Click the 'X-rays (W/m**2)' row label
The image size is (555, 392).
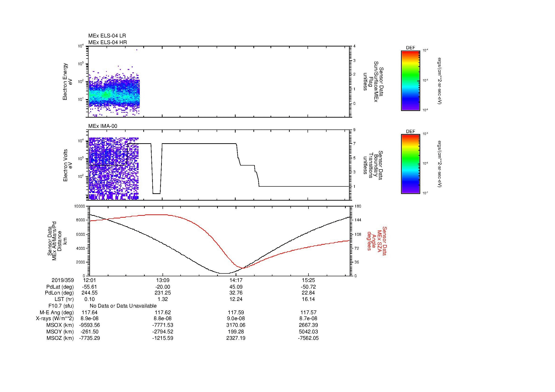55,318
